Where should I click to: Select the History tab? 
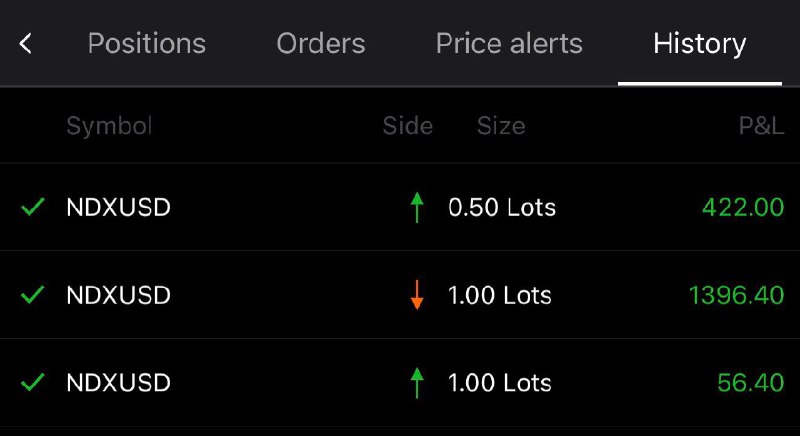point(699,44)
